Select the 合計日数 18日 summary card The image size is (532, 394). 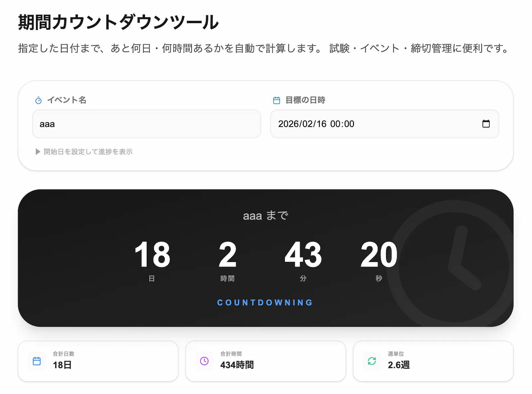[x=98, y=361]
